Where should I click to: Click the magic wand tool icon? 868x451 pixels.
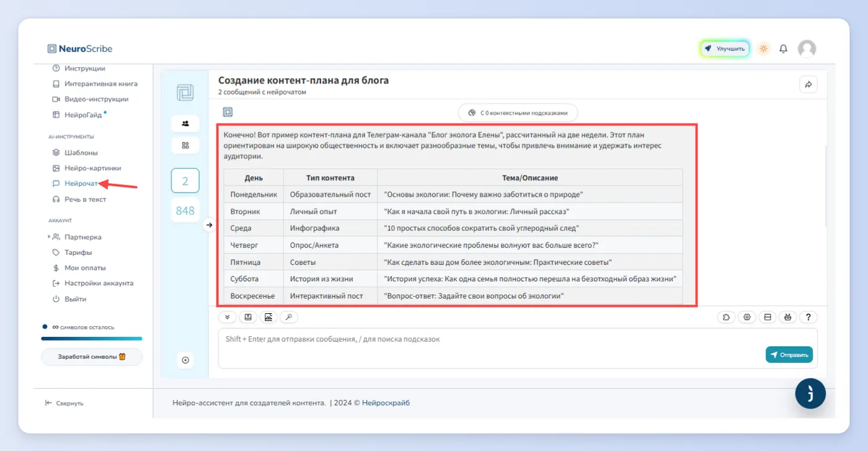point(289,317)
